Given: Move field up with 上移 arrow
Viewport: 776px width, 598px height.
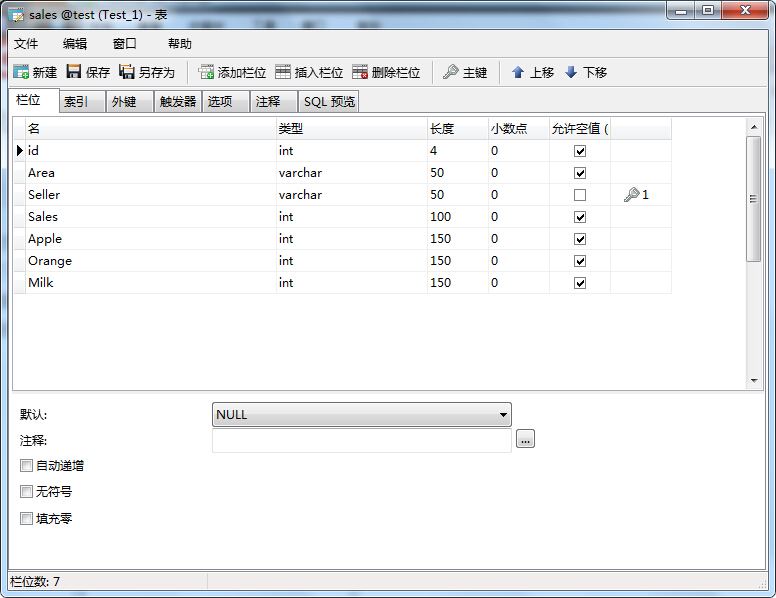Looking at the screenshot, I should tap(518, 72).
